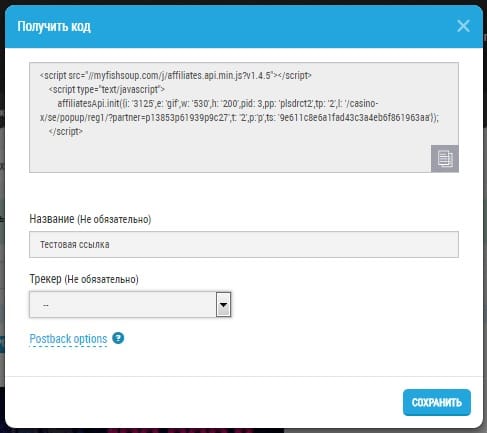
Task: Click the myfishsoup.com script src line
Action: coord(176,76)
